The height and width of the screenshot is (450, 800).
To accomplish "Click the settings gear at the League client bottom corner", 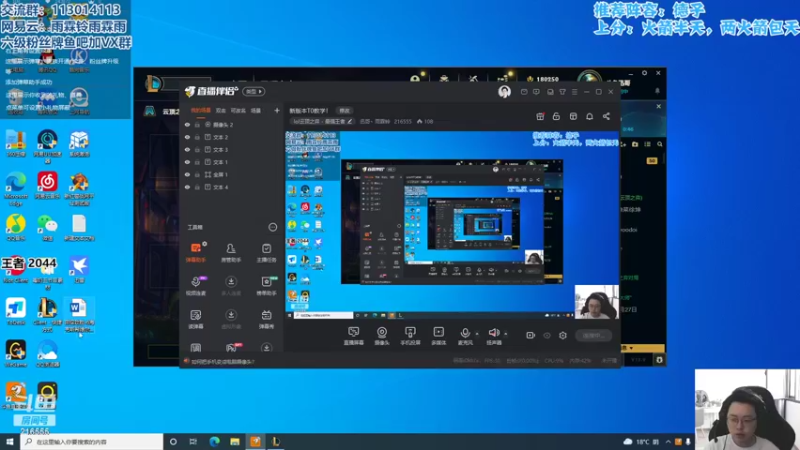I will coord(659,360).
